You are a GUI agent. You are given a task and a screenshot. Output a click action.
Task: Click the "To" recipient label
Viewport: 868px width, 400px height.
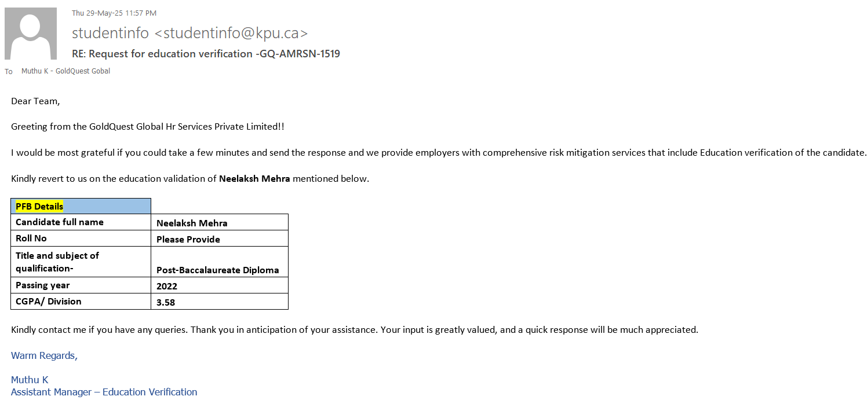(9, 72)
